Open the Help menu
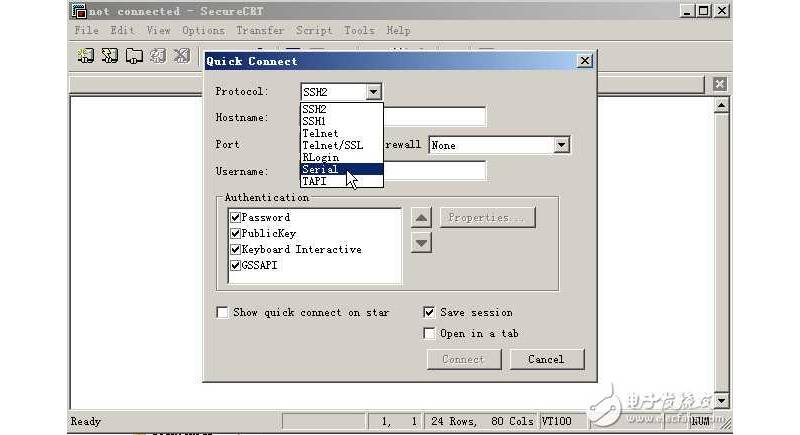 [x=398, y=31]
